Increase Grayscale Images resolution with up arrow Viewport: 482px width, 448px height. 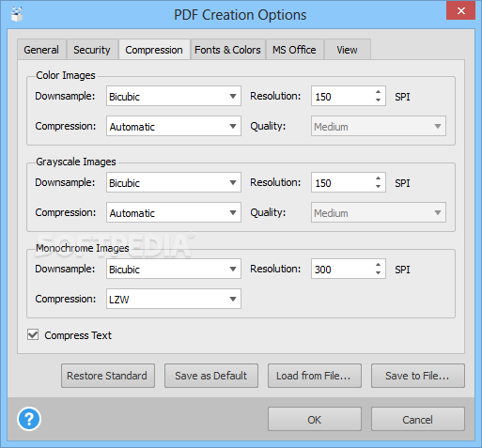click(x=378, y=178)
